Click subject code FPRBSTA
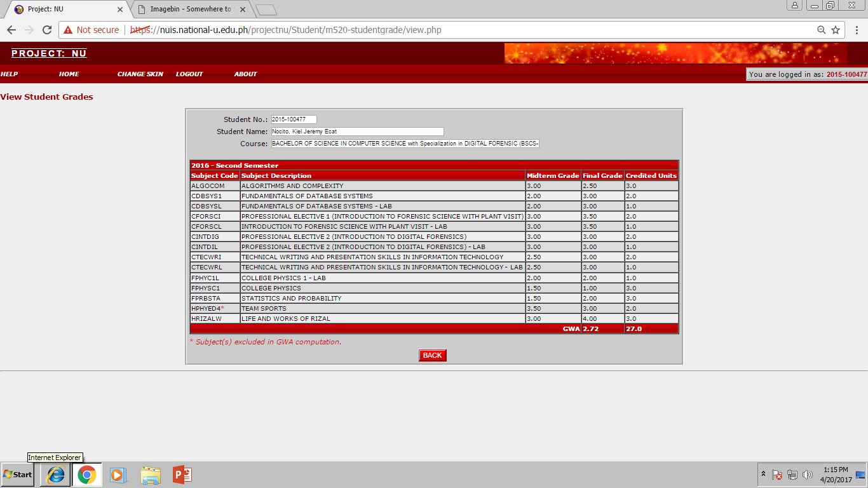 click(206, 298)
